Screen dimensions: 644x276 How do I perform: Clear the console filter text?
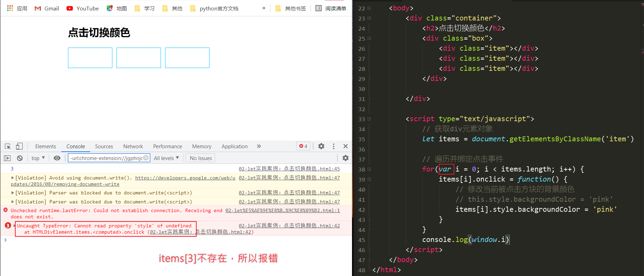pyautogui.click(x=146, y=158)
